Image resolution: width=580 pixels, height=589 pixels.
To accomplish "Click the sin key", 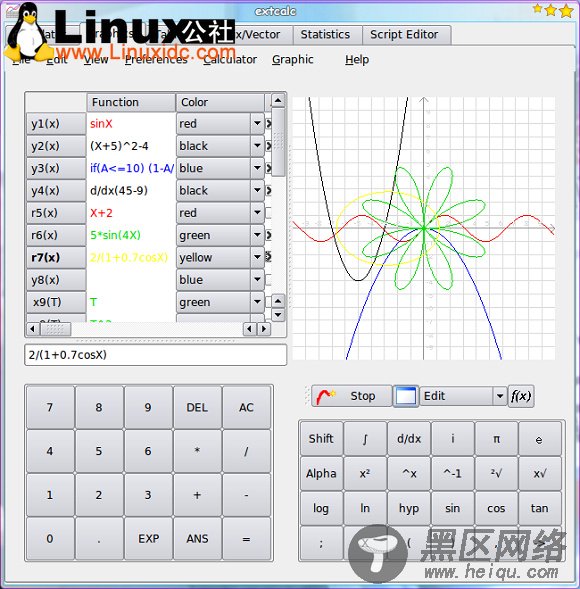I will tap(453, 508).
